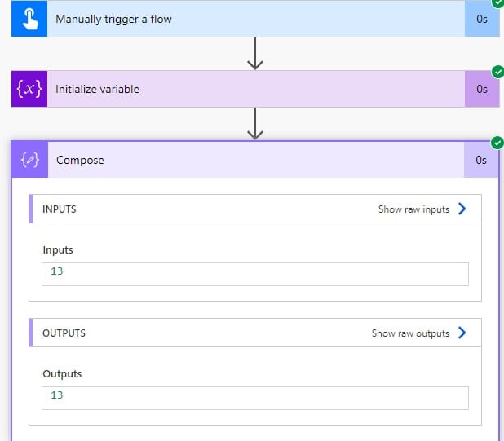This screenshot has height=441, width=504.
Task: Click the Inputs field label
Action: point(58,250)
